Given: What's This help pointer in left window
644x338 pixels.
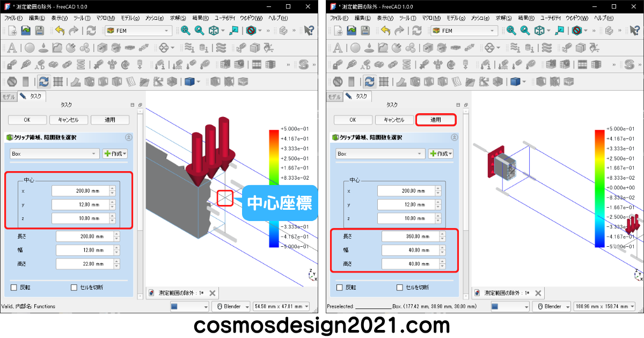Looking at the screenshot, I should point(309,31).
